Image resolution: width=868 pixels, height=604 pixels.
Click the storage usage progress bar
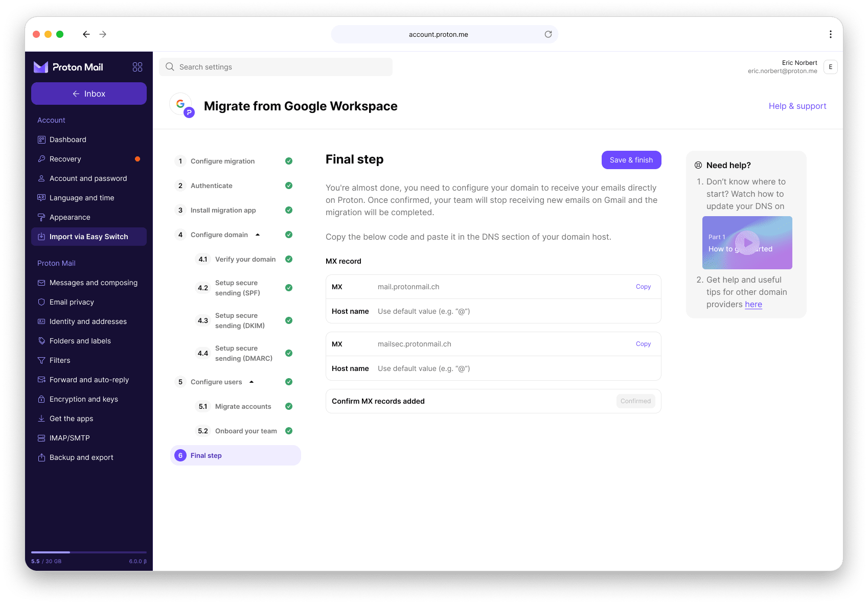(x=89, y=552)
